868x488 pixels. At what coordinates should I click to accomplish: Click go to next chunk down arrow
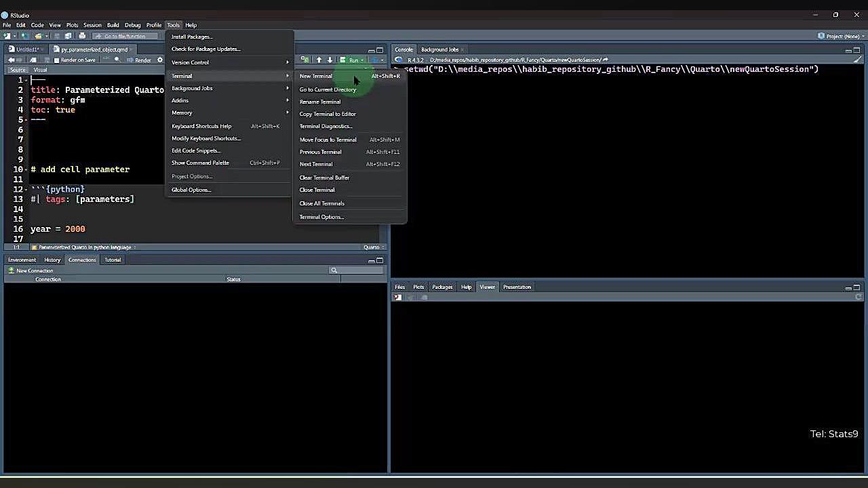point(330,60)
